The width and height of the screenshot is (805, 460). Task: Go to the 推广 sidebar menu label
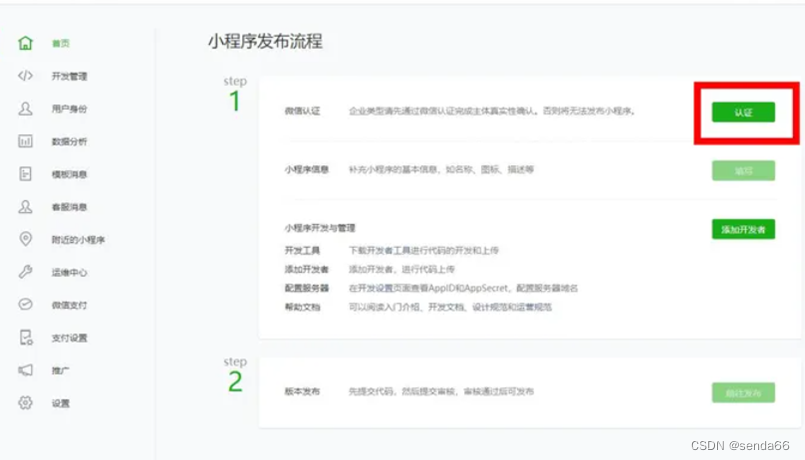60,371
